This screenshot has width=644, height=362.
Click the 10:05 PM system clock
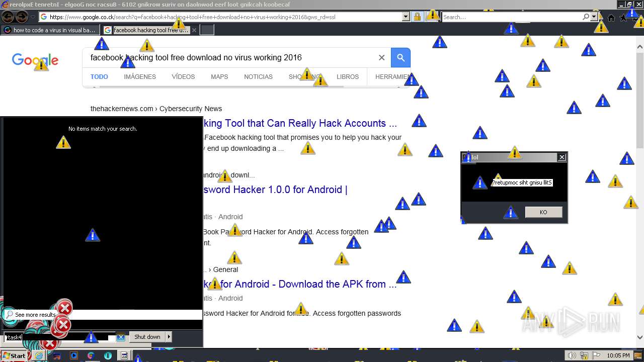pyautogui.click(x=618, y=355)
